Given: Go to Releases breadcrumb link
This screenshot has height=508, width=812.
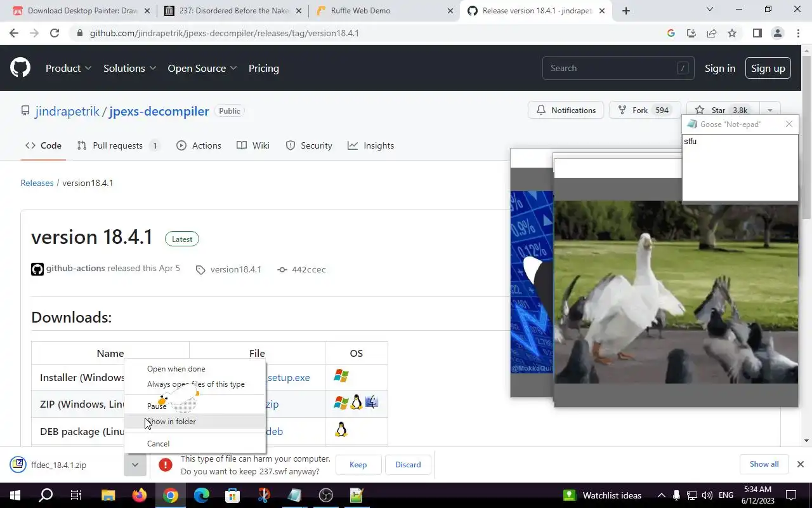Looking at the screenshot, I should [37, 183].
